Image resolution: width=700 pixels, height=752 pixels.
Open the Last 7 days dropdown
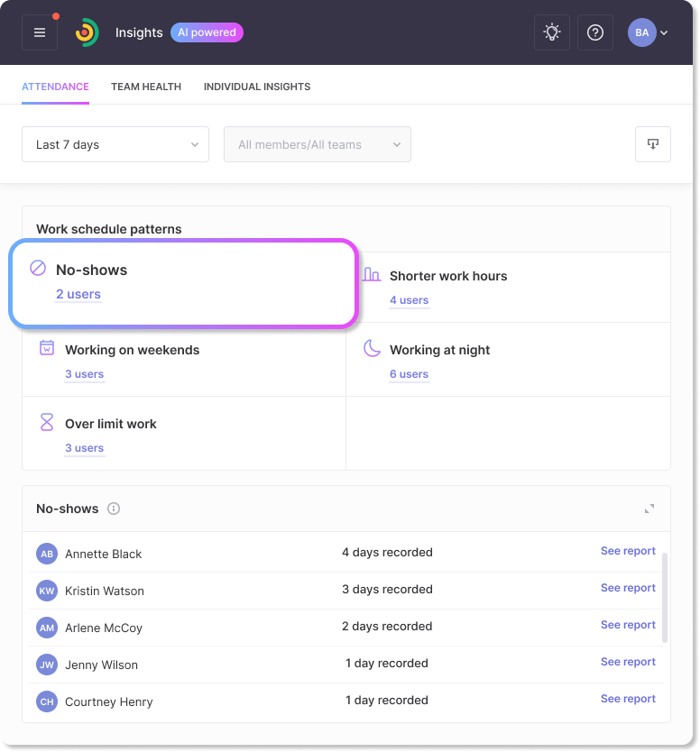coord(115,144)
